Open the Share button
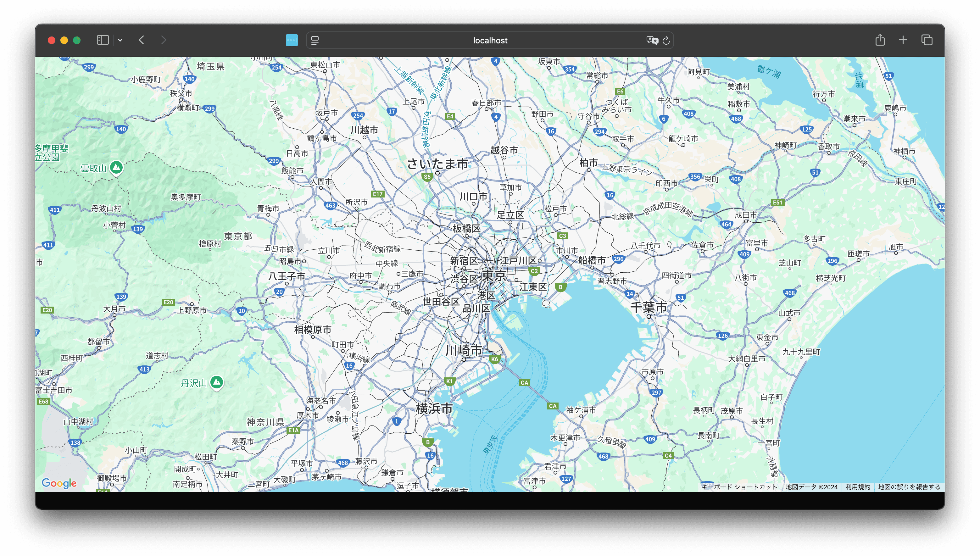980x556 pixels. (880, 40)
